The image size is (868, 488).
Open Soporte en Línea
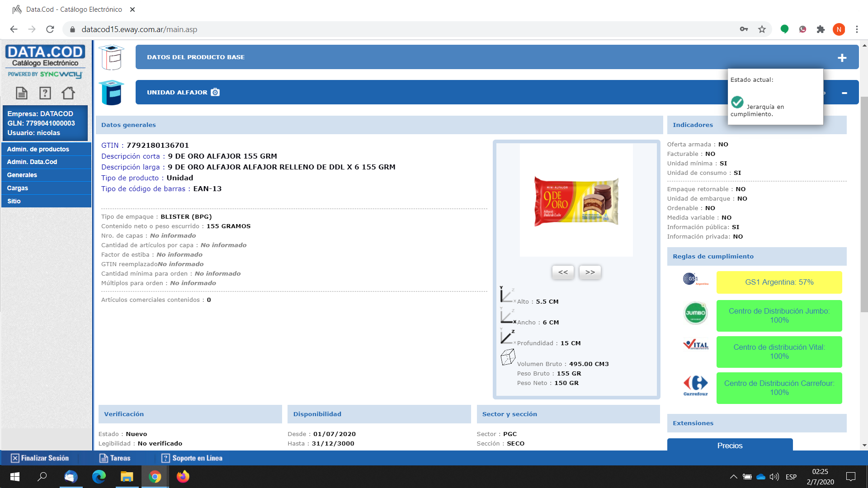(192, 458)
